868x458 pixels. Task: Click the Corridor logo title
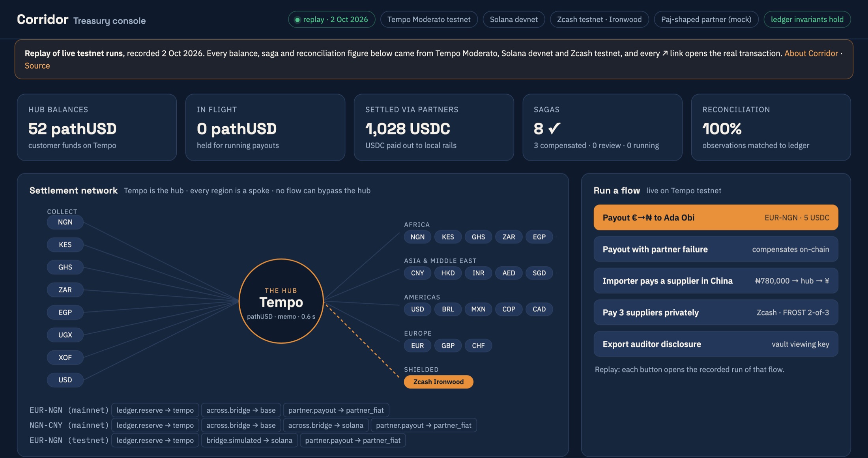click(x=43, y=19)
